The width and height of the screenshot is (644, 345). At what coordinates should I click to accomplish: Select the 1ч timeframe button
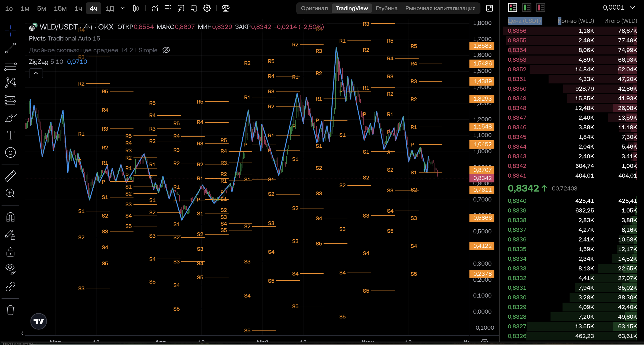coord(78,8)
